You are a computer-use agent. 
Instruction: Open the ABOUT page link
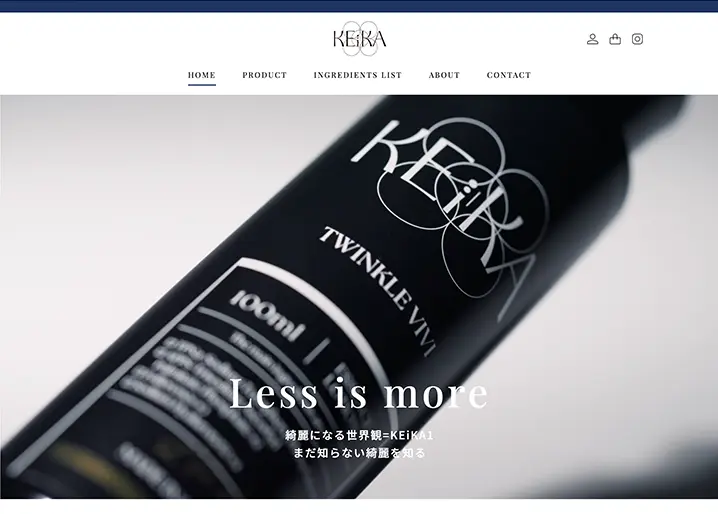tap(444, 75)
